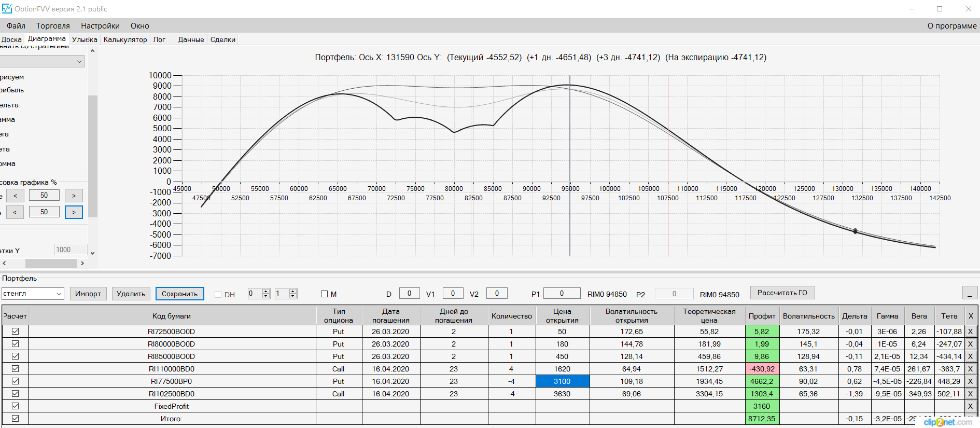
Task: Click X on the RI102500BD0 row
Action: [970, 394]
